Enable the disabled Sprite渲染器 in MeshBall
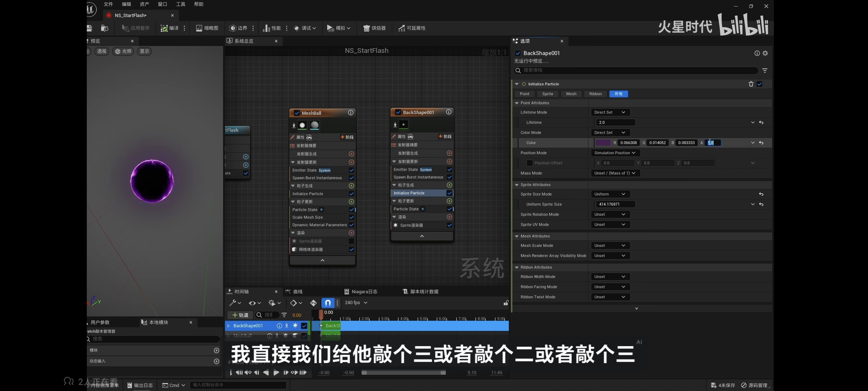The width and height of the screenshot is (868, 391). tap(351, 241)
